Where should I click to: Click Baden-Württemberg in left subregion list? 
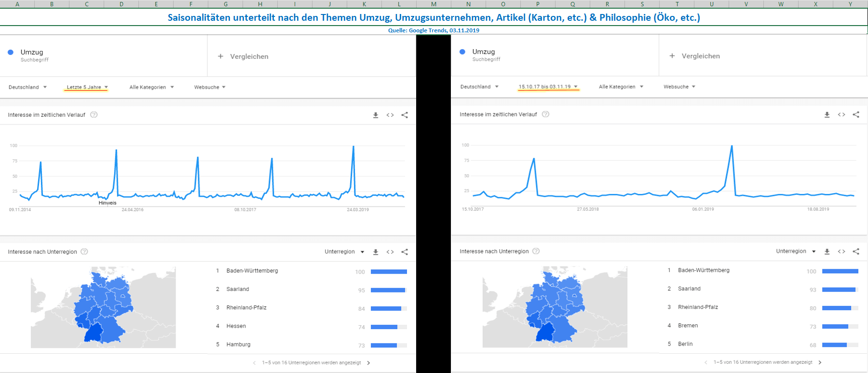[x=252, y=271]
